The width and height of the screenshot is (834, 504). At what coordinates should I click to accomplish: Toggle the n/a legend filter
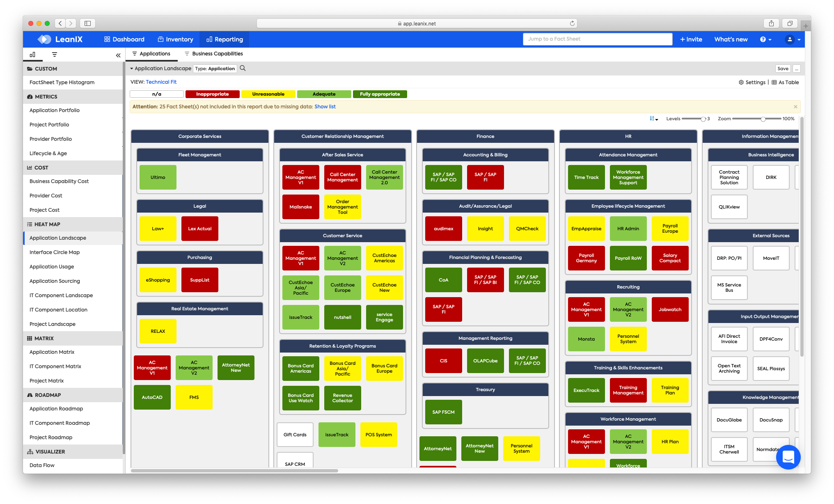(157, 94)
